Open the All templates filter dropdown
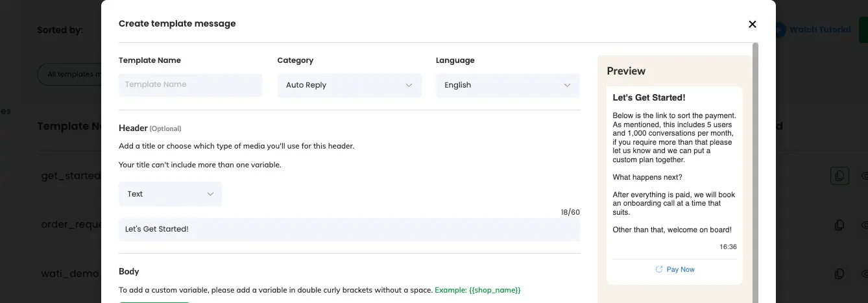868x303 pixels. tap(70, 74)
